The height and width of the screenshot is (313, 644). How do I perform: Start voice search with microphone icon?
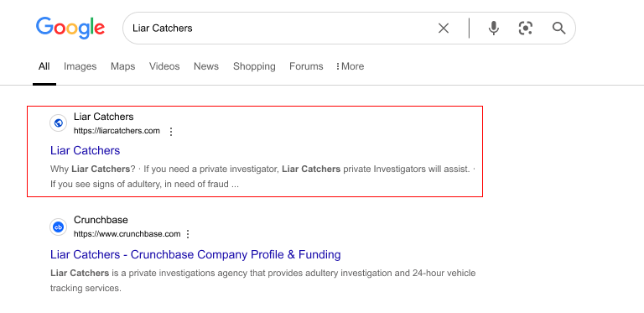click(494, 29)
